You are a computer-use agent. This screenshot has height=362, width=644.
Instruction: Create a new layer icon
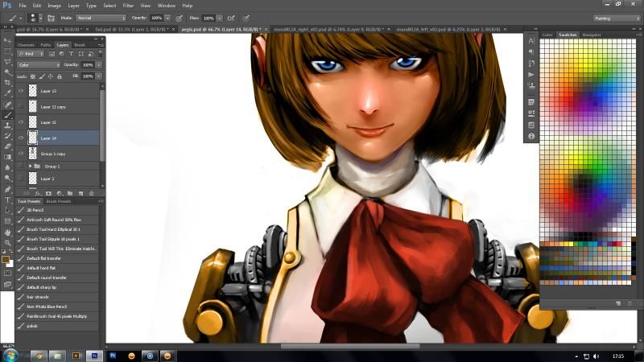(x=80, y=193)
